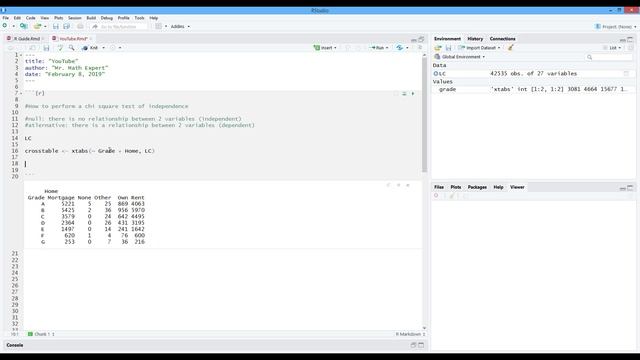Open the Edit menu

[17, 18]
